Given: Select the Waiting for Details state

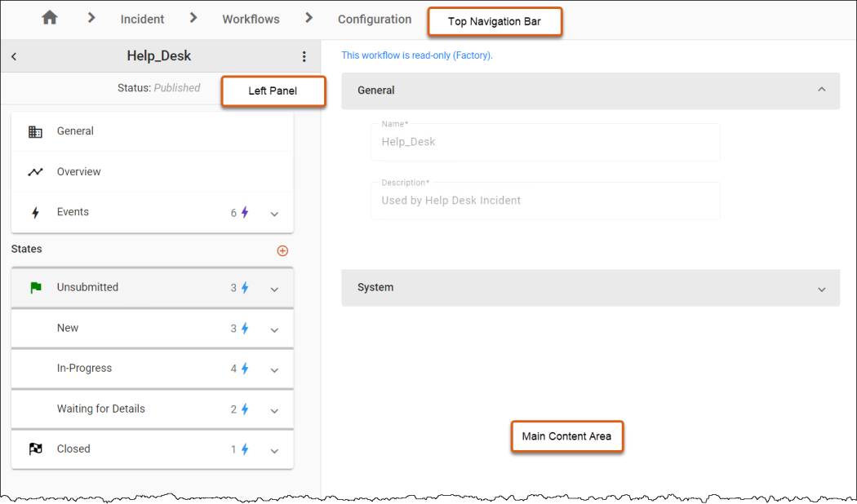Looking at the screenshot, I should click(x=100, y=409).
